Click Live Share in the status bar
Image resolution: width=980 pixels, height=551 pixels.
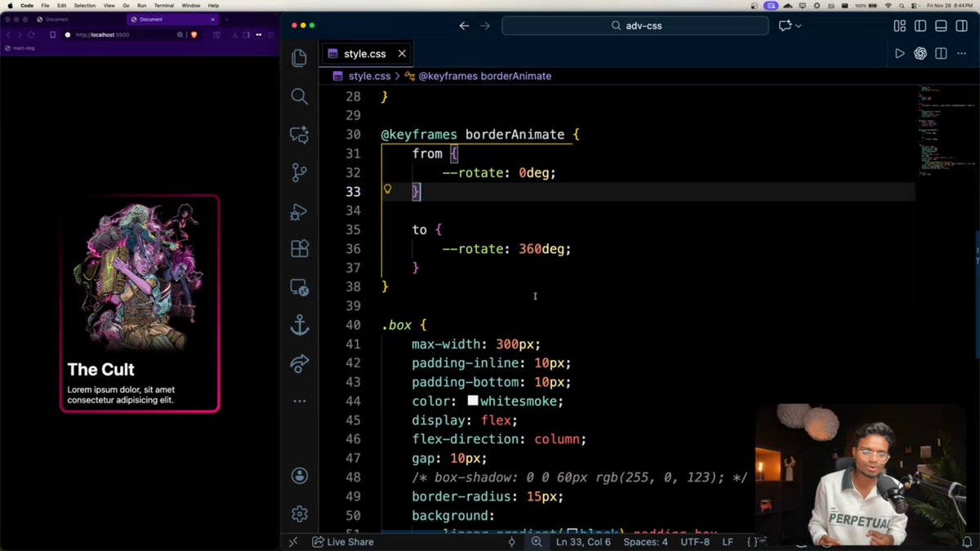point(343,542)
